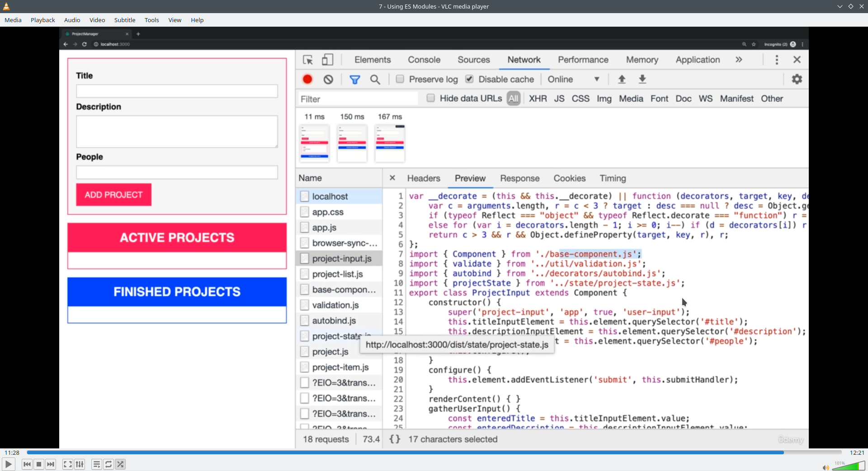The width and height of the screenshot is (868, 471).
Task: Skip to next media in playlist
Action: pos(51,464)
